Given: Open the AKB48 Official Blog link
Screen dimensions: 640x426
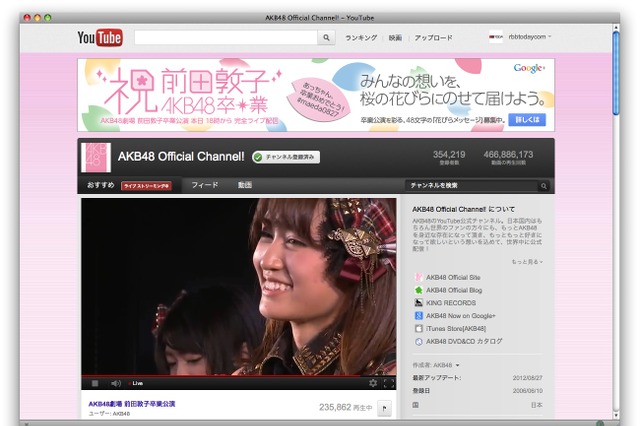Looking at the screenshot, I should [x=454, y=290].
